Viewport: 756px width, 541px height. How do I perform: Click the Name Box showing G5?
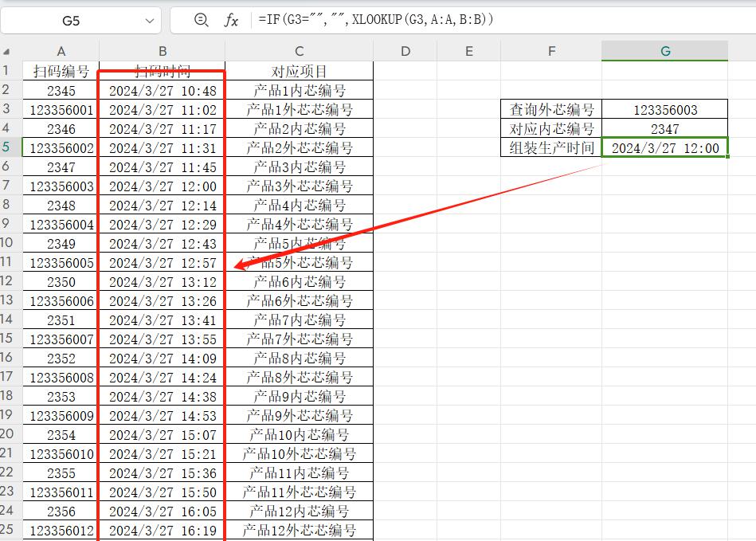pos(71,21)
